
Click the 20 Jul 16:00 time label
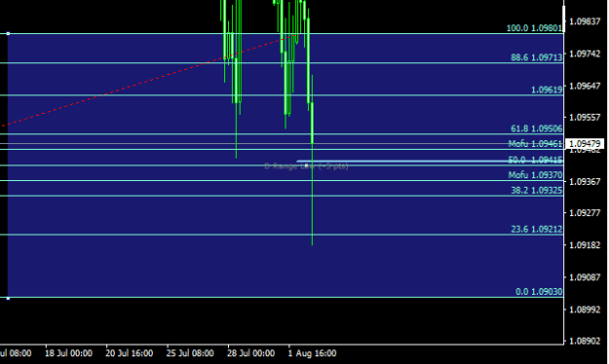click(x=129, y=353)
